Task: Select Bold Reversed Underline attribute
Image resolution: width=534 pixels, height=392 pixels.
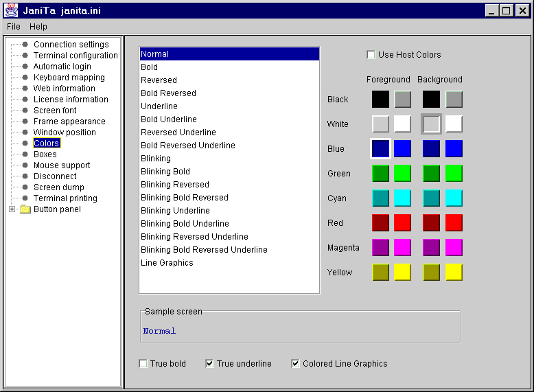Action: [229, 146]
